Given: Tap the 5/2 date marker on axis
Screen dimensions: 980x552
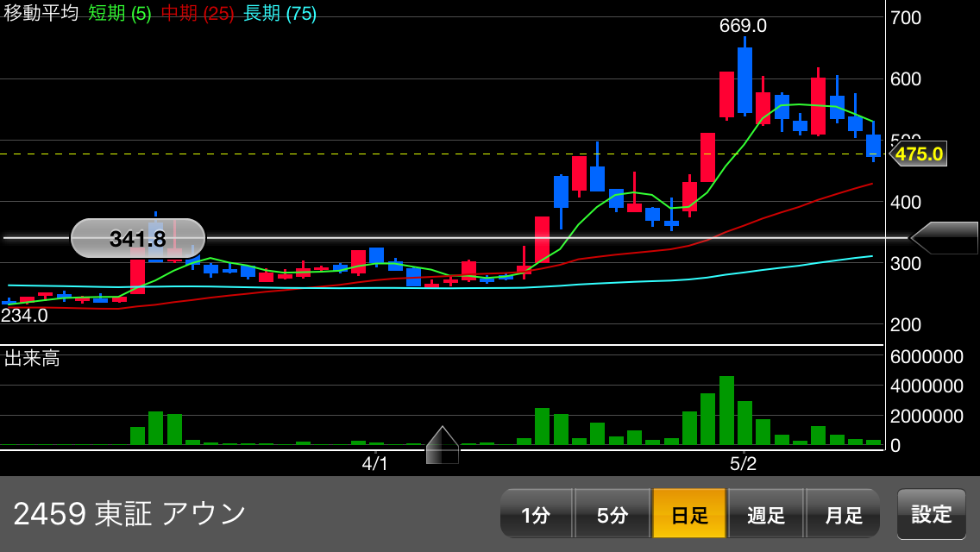Looking at the screenshot, I should click(743, 464).
